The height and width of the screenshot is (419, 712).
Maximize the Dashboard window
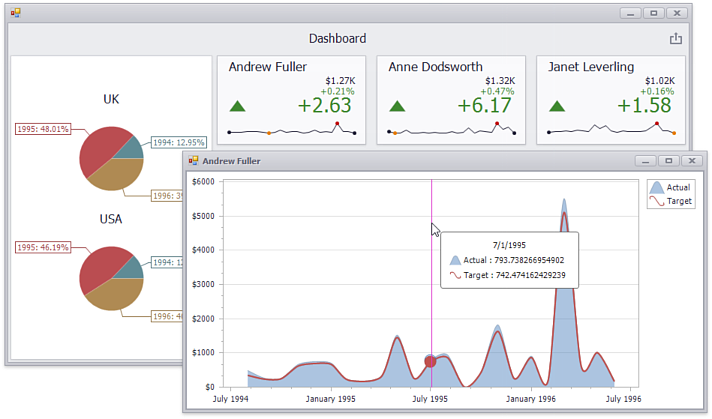[x=654, y=13]
